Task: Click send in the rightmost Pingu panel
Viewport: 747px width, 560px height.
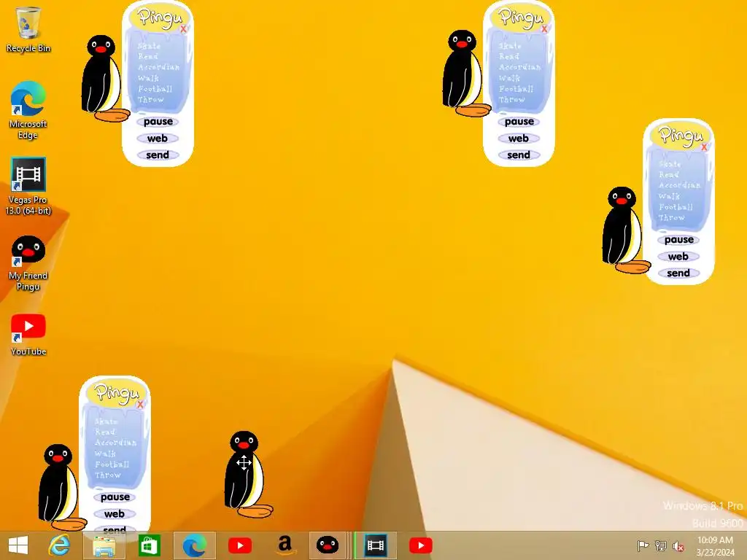Action: [678, 273]
